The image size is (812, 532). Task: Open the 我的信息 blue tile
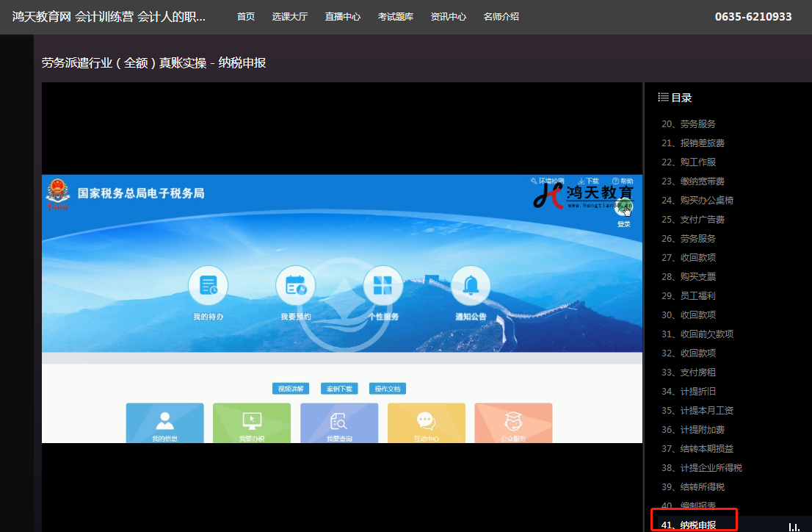pos(164,423)
